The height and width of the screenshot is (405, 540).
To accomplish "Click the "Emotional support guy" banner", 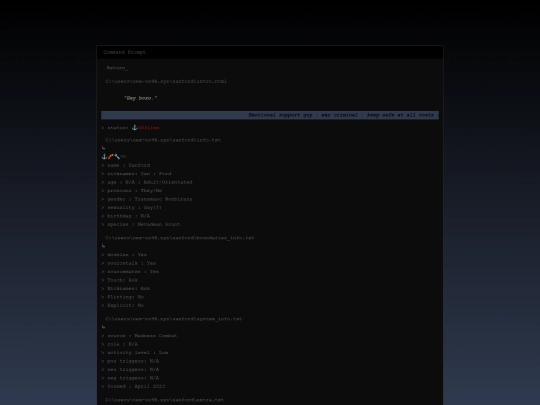I will pos(270,115).
